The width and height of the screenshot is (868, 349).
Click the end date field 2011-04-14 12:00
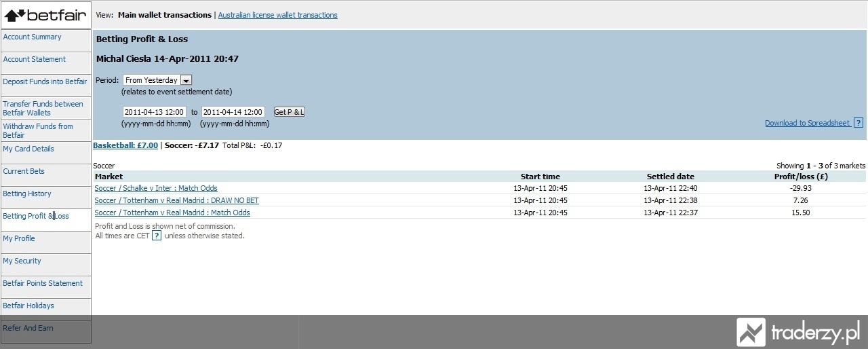pos(233,112)
